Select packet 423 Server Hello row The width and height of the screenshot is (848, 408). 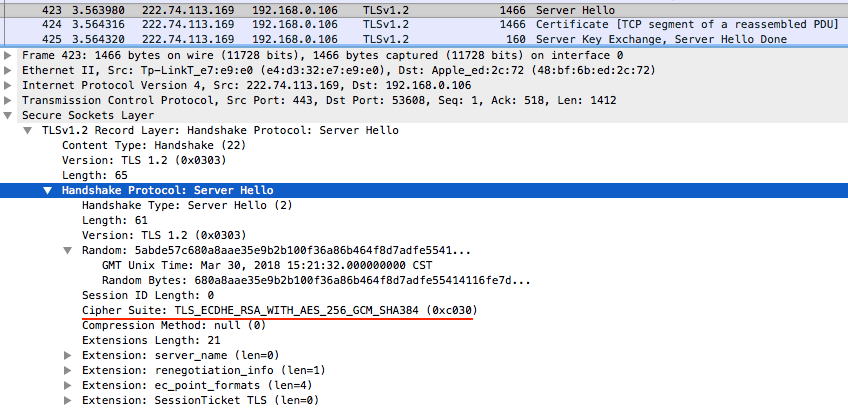[x=424, y=10]
